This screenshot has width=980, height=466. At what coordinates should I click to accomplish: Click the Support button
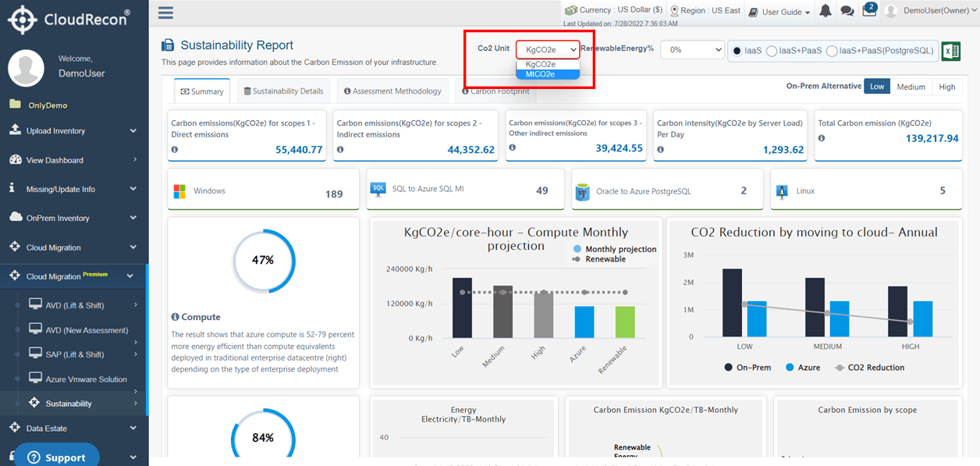coord(56,456)
